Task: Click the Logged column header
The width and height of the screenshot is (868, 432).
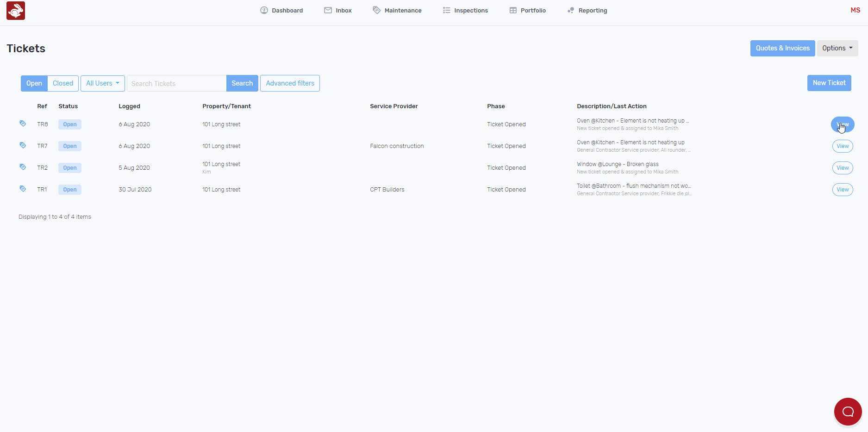Action: pos(129,106)
